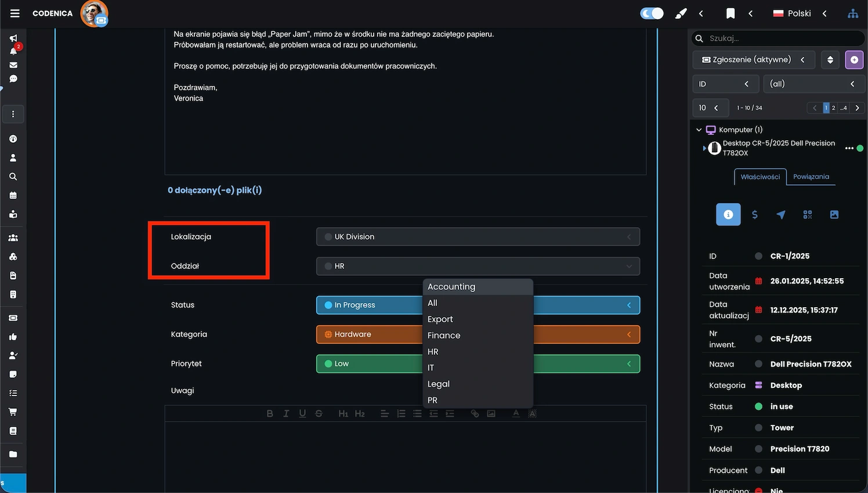868x493 pixels.
Task: Open the image gallery view in properties panel
Action: pyautogui.click(x=834, y=214)
